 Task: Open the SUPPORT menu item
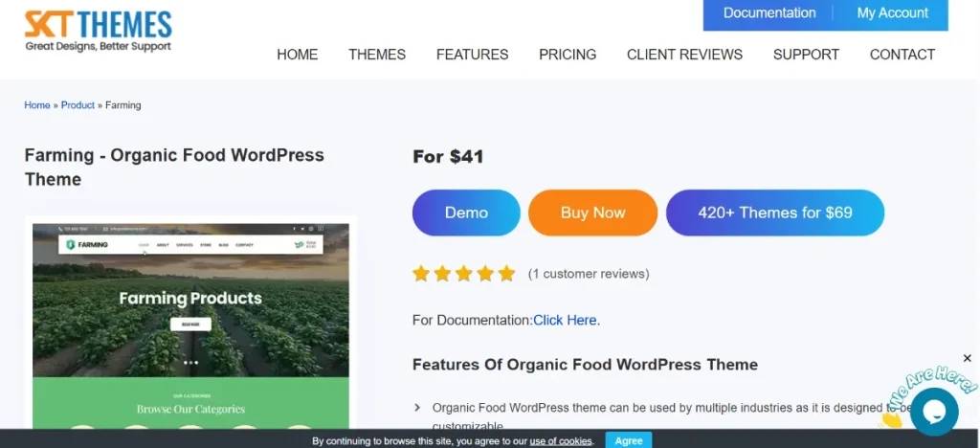(806, 55)
